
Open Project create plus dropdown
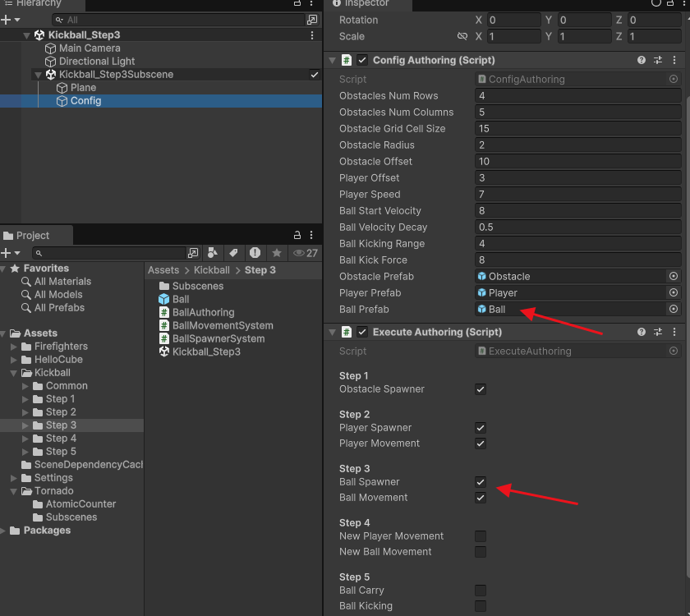tap(11, 253)
